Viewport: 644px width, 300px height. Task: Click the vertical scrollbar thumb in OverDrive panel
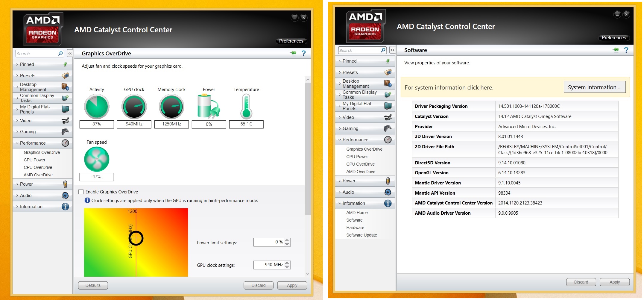[x=308, y=149]
